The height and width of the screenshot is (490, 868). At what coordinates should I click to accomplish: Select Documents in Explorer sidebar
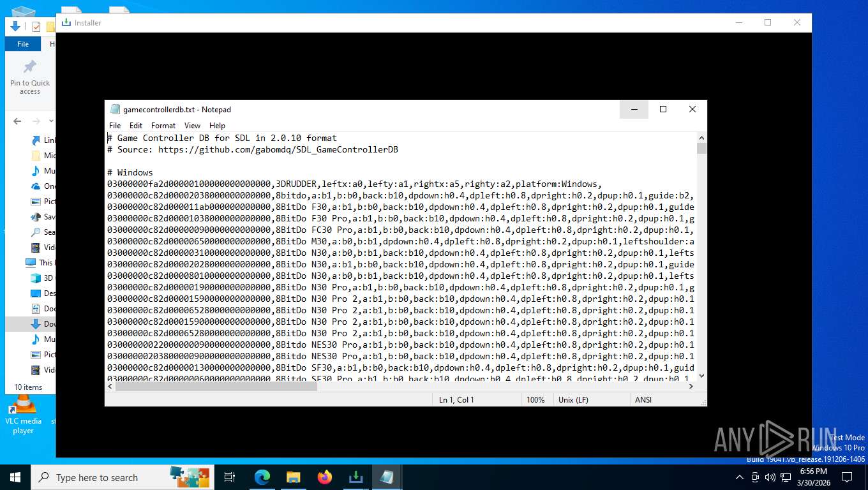pos(43,309)
